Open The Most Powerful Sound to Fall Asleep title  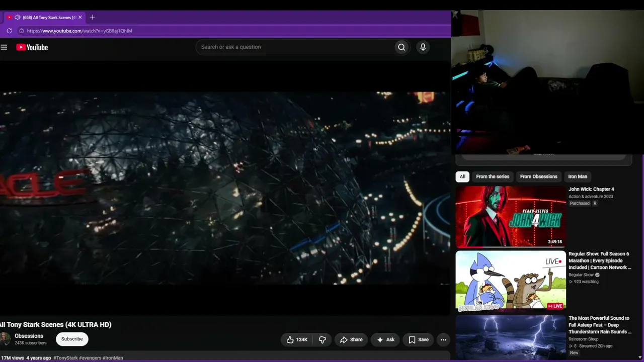[600, 325]
